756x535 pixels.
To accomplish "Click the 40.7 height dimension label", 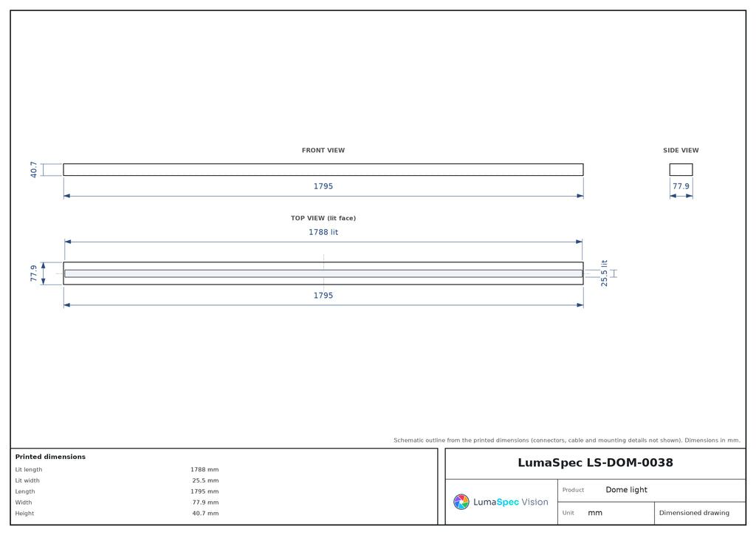I will pos(33,169).
